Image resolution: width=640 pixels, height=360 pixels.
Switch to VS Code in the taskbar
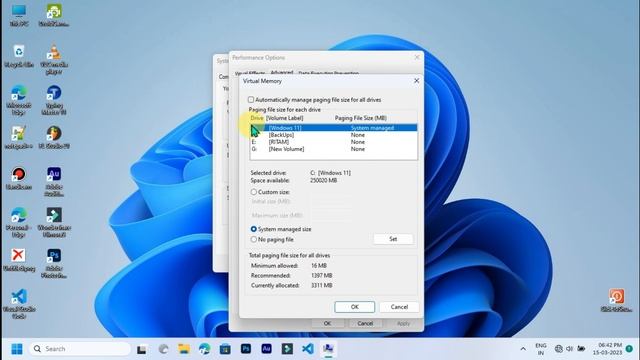(308, 349)
